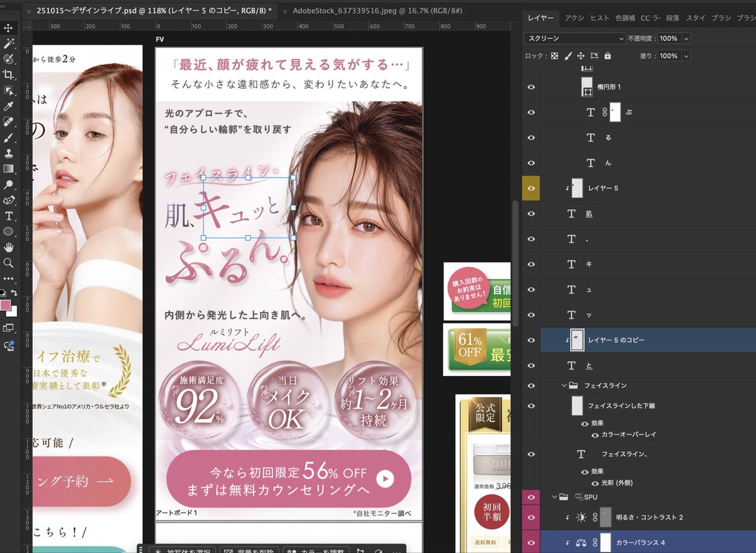Select the Hand tool
This screenshot has width=756, height=553.
[9, 248]
